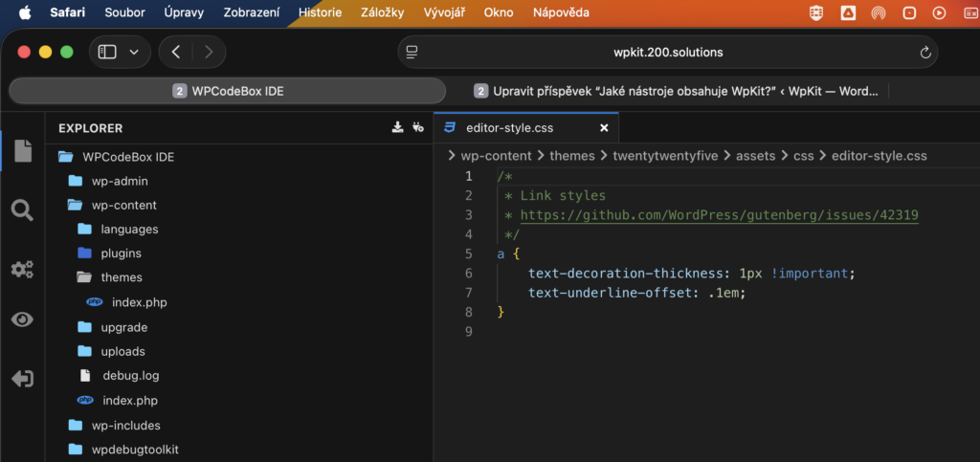Click the eye preview sidebar icon
980x462 pixels.
[x=22, y=319]
